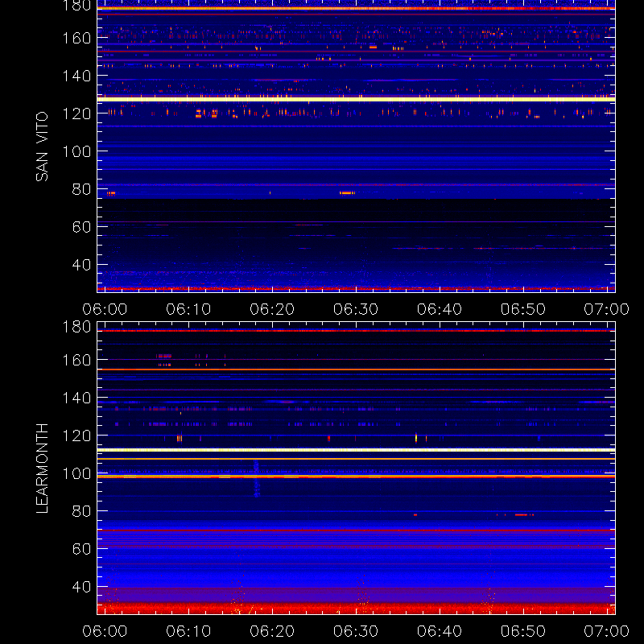Select the 100 label on San Vito axis
This screenshot has width=644, height=644.
pyautogui.click(x=76, y=151)
